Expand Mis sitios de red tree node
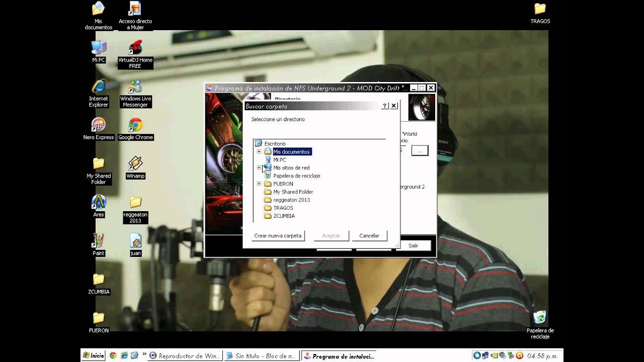Viewport: 644px width, 362px height. coord(259,167)
